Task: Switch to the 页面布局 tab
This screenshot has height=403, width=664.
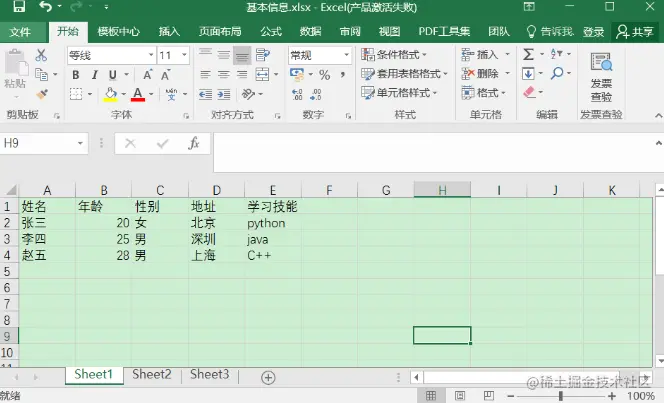Action: pos(220,32)
